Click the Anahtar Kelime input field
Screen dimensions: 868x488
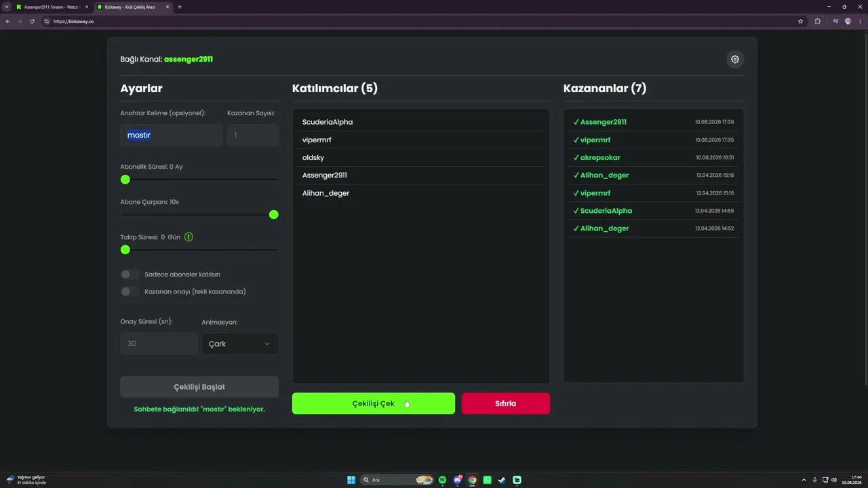(172, 135)
